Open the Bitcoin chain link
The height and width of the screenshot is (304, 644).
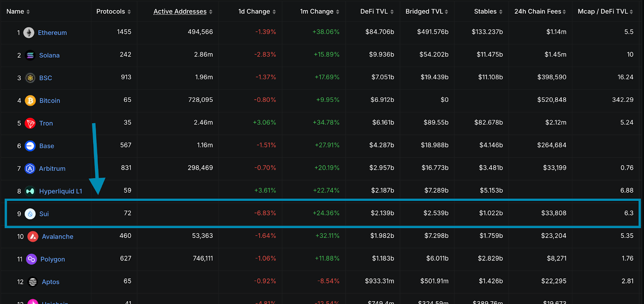click(x=50, y=100)
